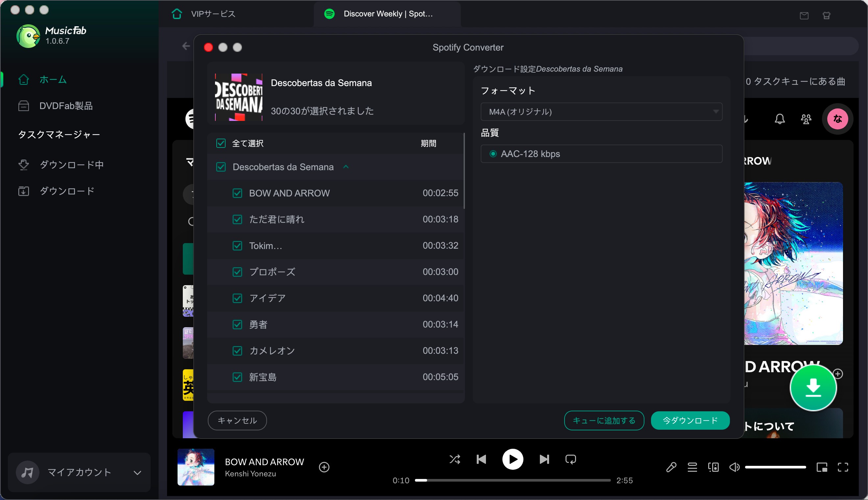Uncheck the アイデア track
Viewport: 868px width, 500px height.
click(237, 298)
